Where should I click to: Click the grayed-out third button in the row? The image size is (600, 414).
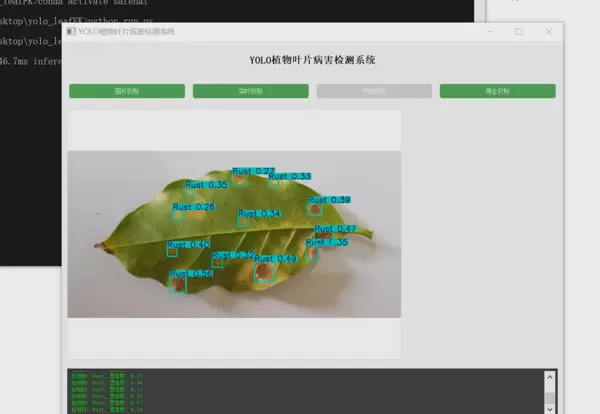[x=374, y=91]
